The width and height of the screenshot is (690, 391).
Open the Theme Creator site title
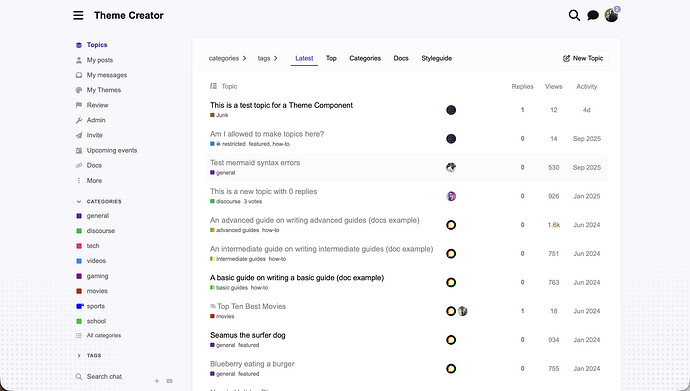click(128, 15)
